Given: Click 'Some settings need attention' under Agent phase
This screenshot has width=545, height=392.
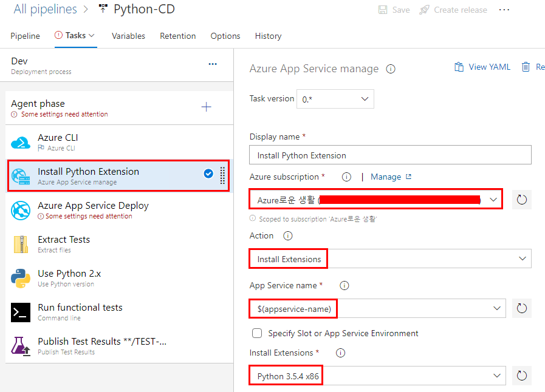Looking at the screenshot, I should 64,114.
